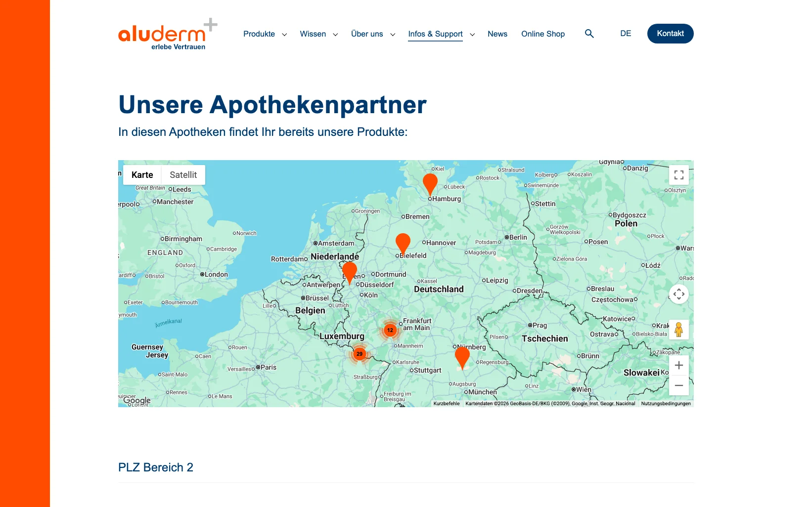The width and height of the screenshot is (812, 507).
Task: Click the Kartendaten copyright text
Action: point(550,404)
